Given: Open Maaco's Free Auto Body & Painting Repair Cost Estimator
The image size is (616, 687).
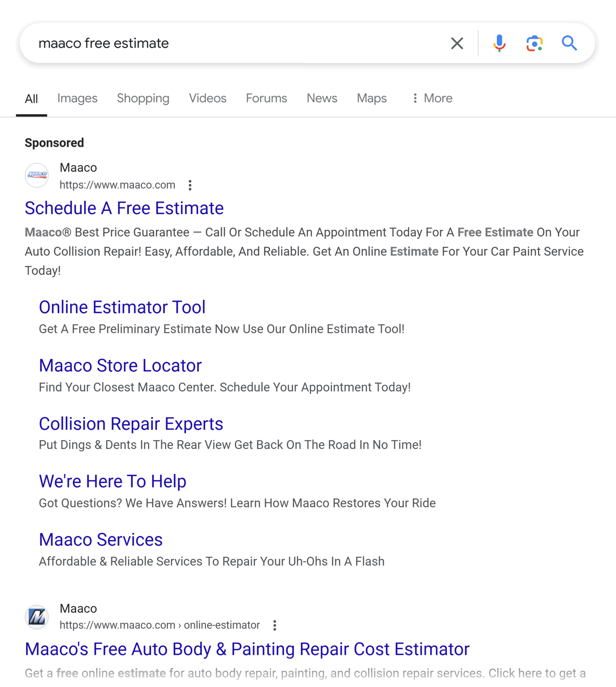Looking at the screenshot, I should point(247,649).
